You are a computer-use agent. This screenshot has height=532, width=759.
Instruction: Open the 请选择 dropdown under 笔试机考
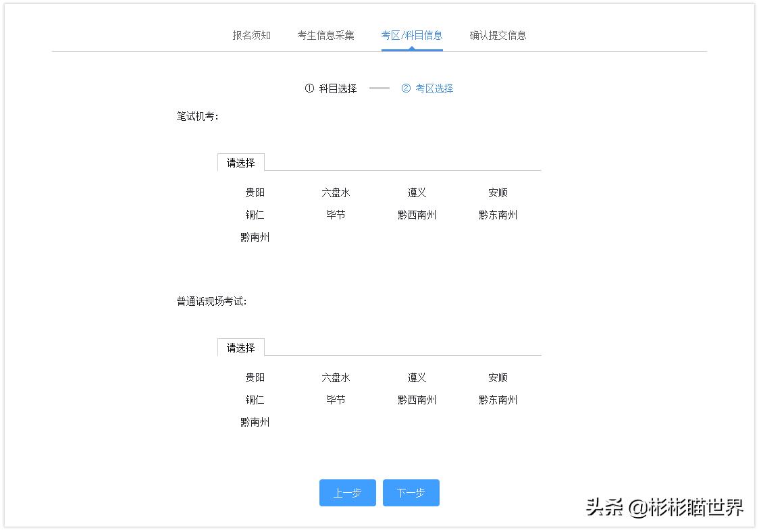(240, 162)
